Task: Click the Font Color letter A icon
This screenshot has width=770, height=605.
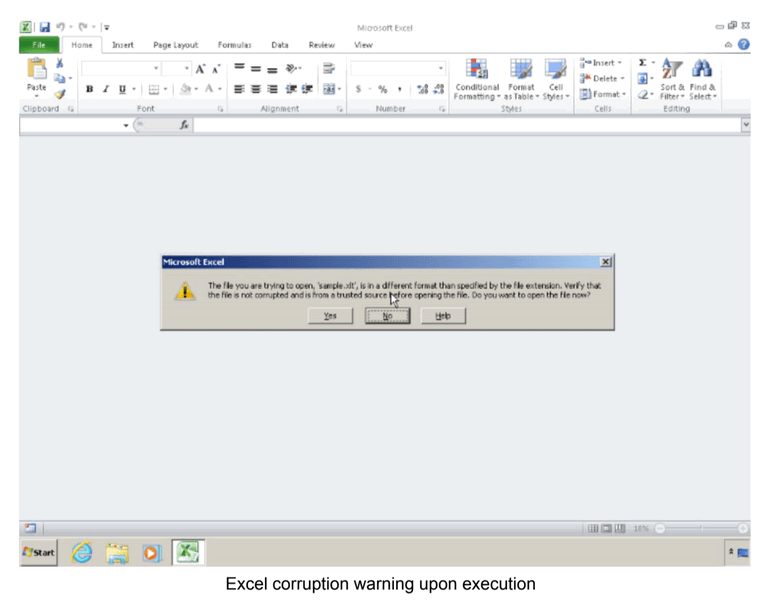Action: click(x=209, y=89)
